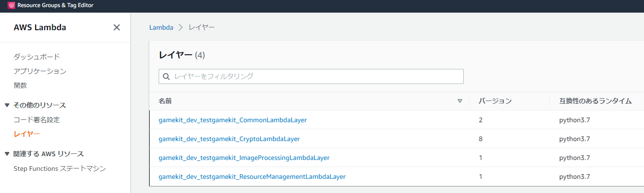Viewport: 644px width, 193px height.
Task: Close the AWS Lambda side panel
Action: [117, 27]
